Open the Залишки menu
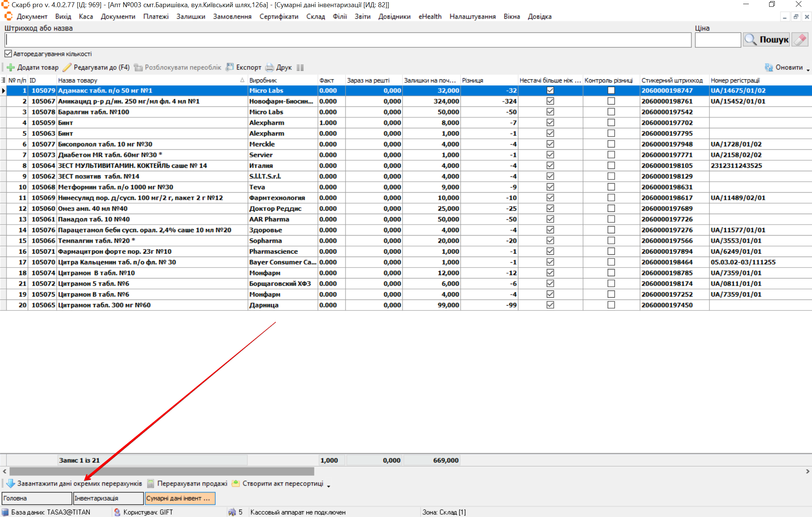Screen dimensions: 812x517 click(x=191, y=17)
